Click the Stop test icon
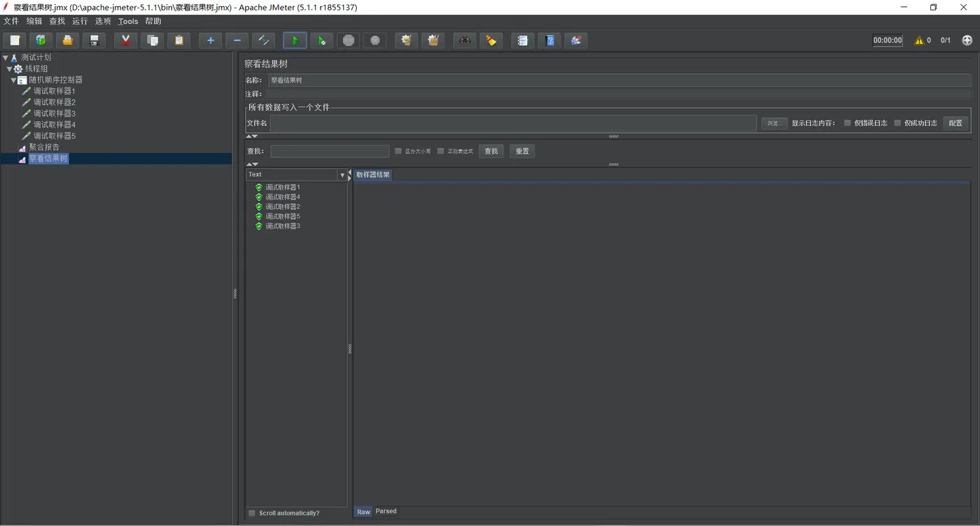Image resolution: width=980 pixels, height=526 pixels. 348,41
